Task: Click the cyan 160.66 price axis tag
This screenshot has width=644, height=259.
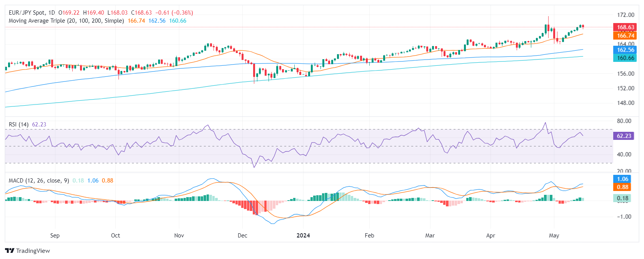Action: tap(626, 58)
